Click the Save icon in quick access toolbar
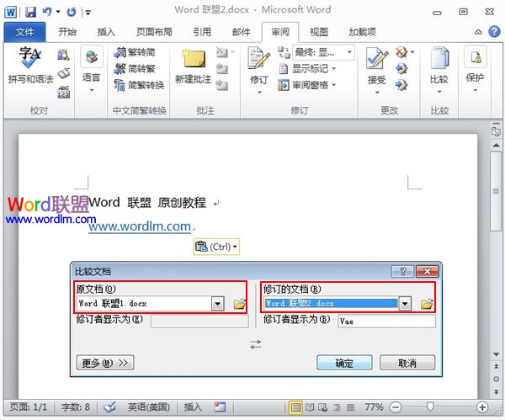 click(x=30, y=13)
